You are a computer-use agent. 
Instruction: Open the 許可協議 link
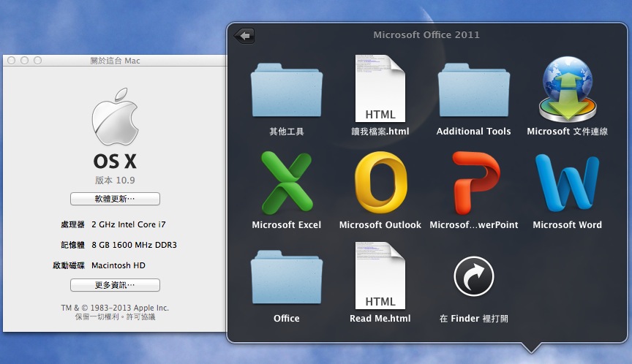pyautogui.click(x=140, y=317)
